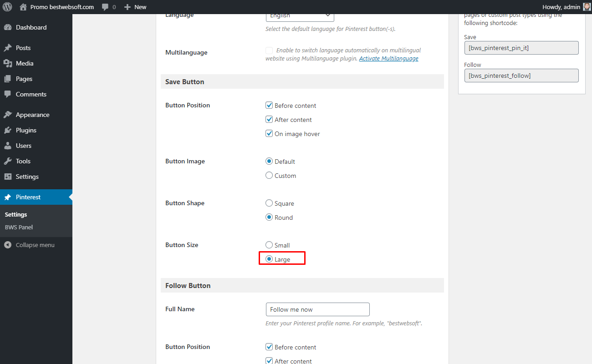This screenshot has height=364, width=592.
Task: Click the Posts pushpin icon
Action: click(7, 48)
